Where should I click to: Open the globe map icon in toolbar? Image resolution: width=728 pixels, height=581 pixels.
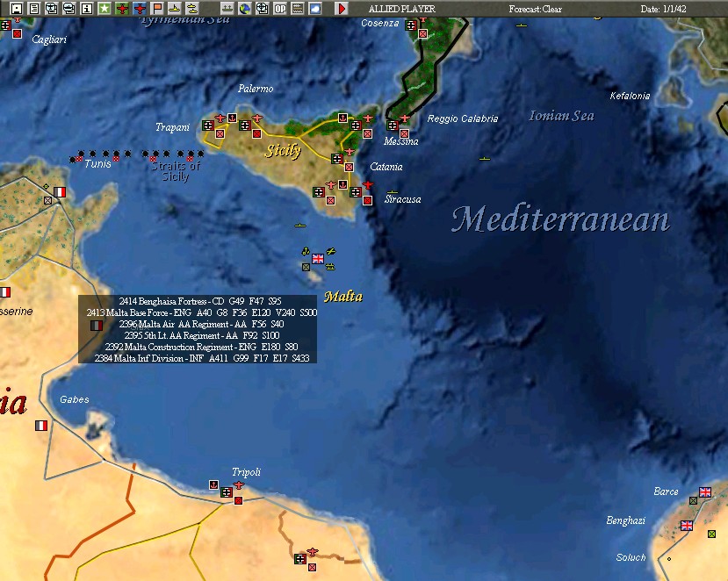point(245,9)
